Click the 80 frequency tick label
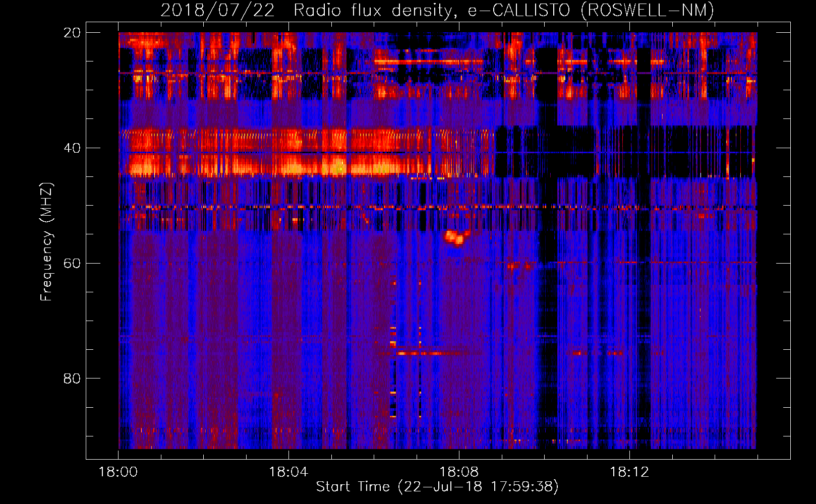Viewport: 816px width, 504px height. point(72,379)
